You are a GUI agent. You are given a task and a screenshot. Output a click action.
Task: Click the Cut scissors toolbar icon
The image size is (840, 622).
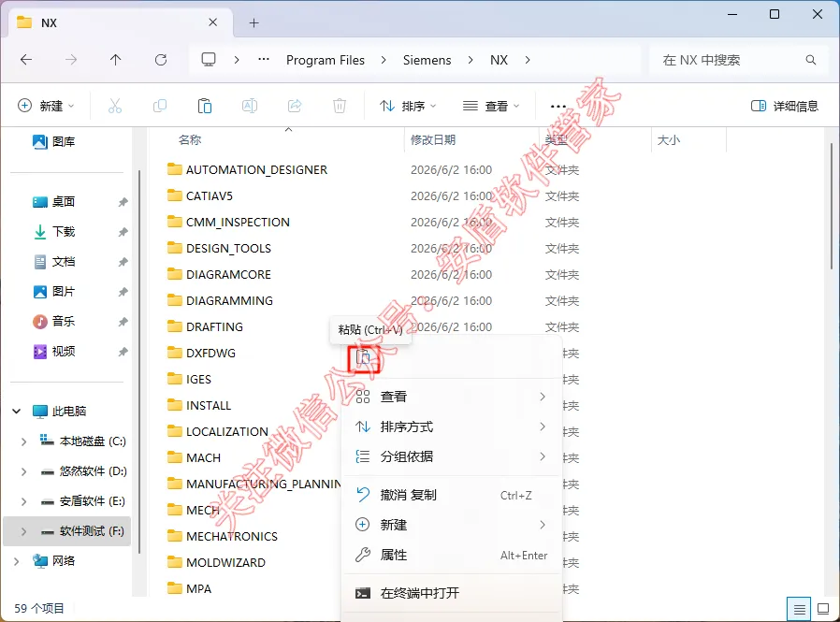coord(115,106)
